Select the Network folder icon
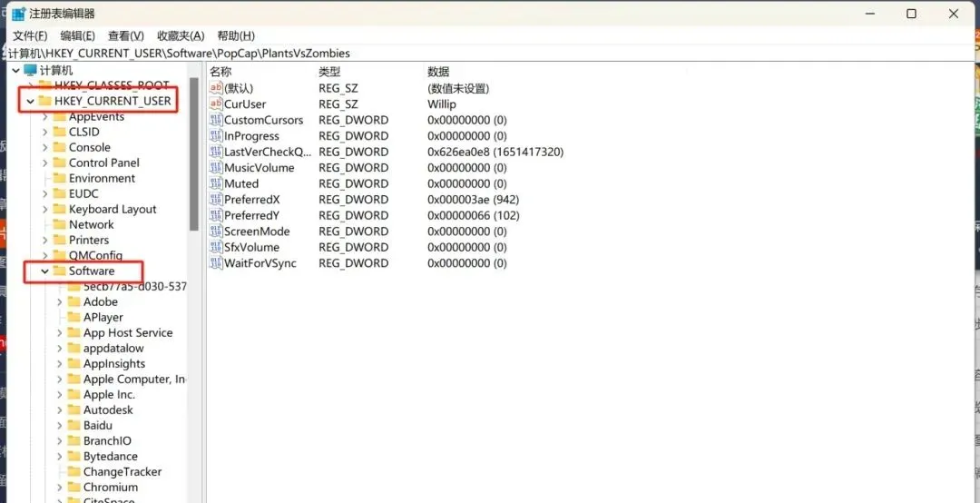 tap(59, 224)
